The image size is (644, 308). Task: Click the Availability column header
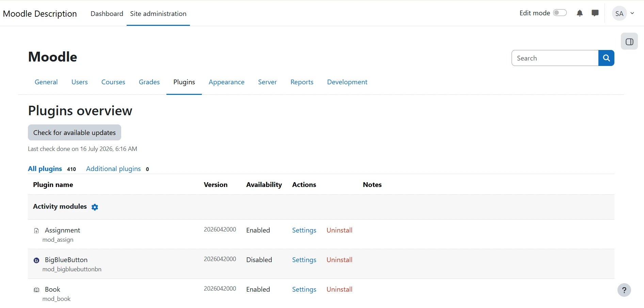[264, 185]
